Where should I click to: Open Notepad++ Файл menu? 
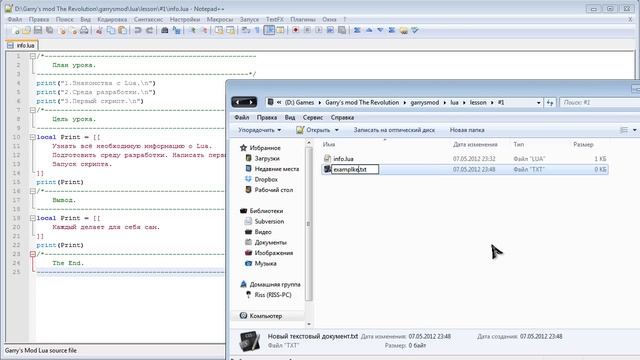pos(15,19)
